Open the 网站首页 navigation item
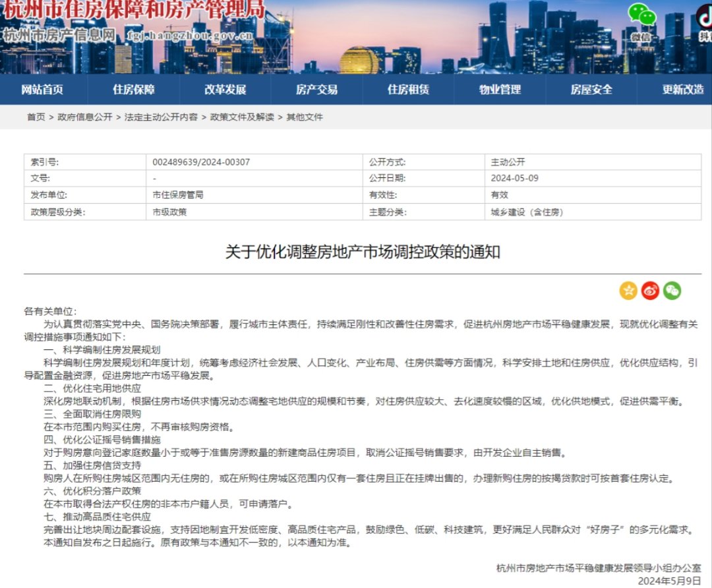 click(x=42, y=90)
